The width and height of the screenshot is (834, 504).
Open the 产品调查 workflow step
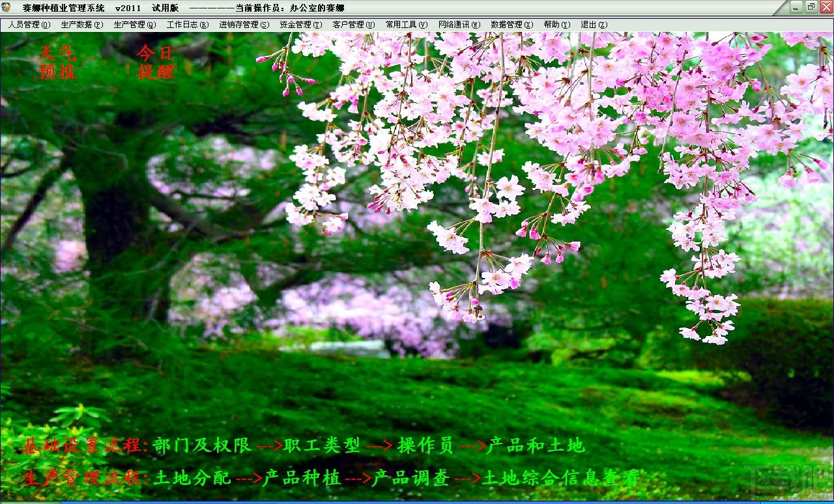[410, 478]
